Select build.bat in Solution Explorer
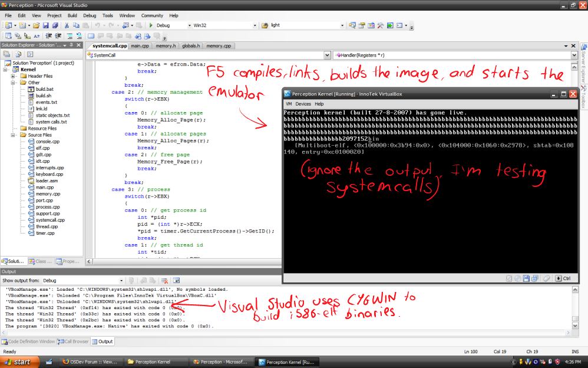Image resolution: width=588 pixels, height=368 pixels. tap(45, 89)
